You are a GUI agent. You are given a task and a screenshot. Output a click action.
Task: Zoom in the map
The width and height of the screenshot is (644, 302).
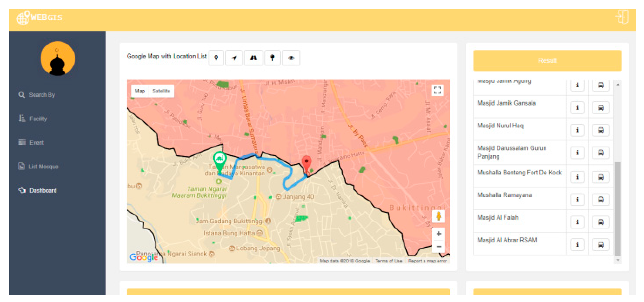tap(438, 234)
